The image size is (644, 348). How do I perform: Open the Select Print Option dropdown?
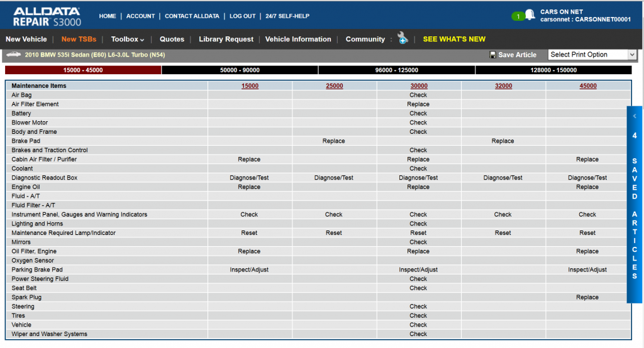pos(592,55)
